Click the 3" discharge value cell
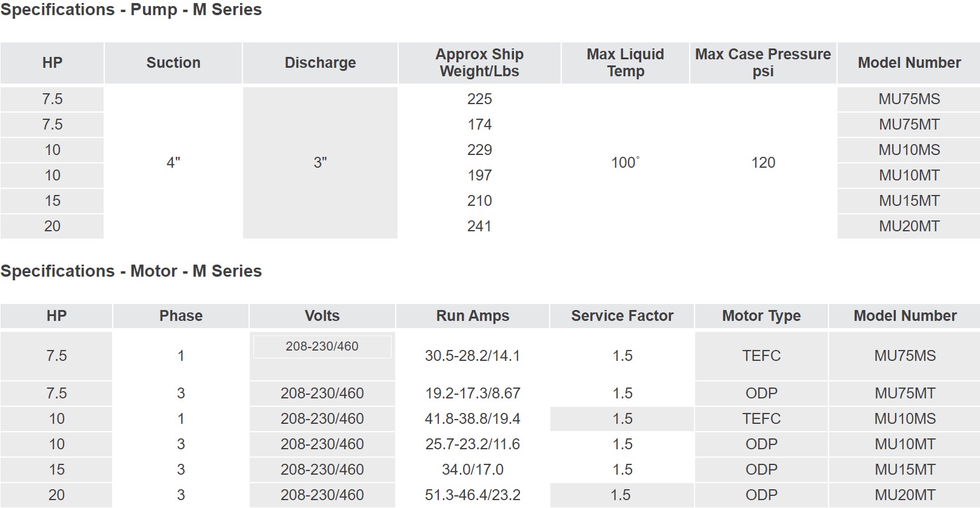The height and width of the screenshot is (508, 980). point(320,162)
